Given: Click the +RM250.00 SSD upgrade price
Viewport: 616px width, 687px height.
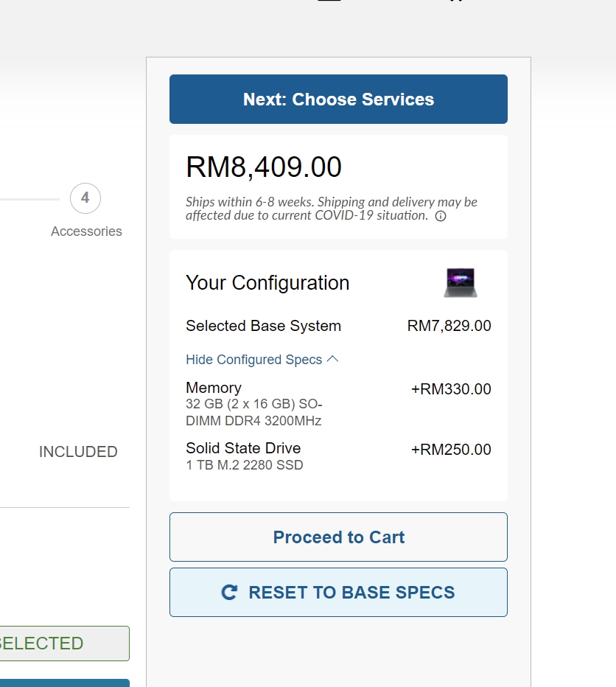Looking at the screenshot, I should (451, 450).
